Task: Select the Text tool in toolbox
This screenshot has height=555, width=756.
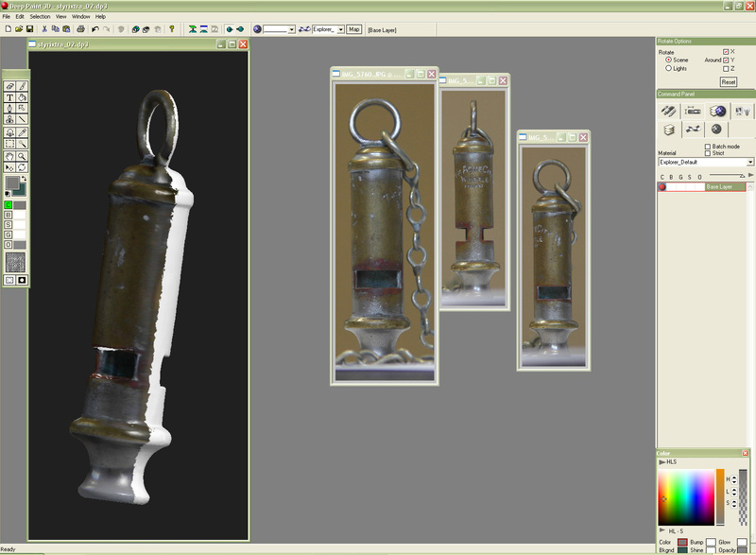Action: click(10, 97)
